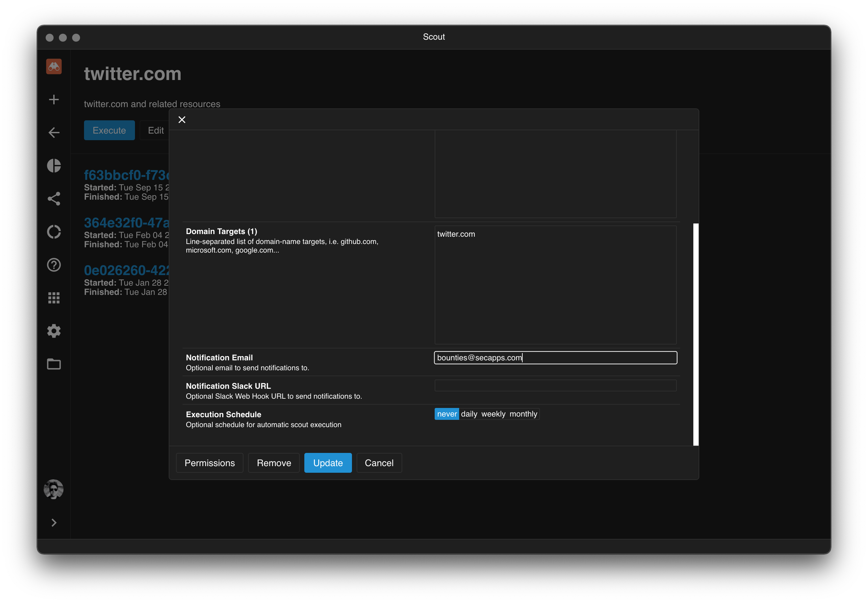
Task: Select the never schedule option
Action: point(447,414)
